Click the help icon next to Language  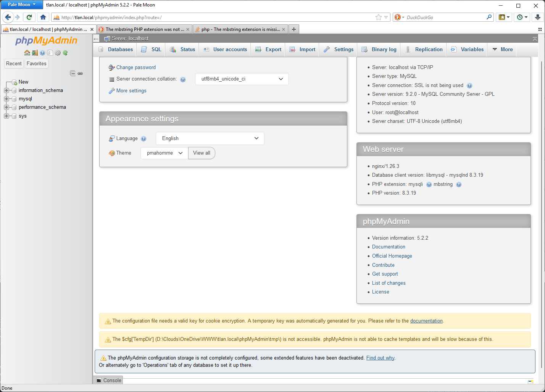[x=144, y=139]
